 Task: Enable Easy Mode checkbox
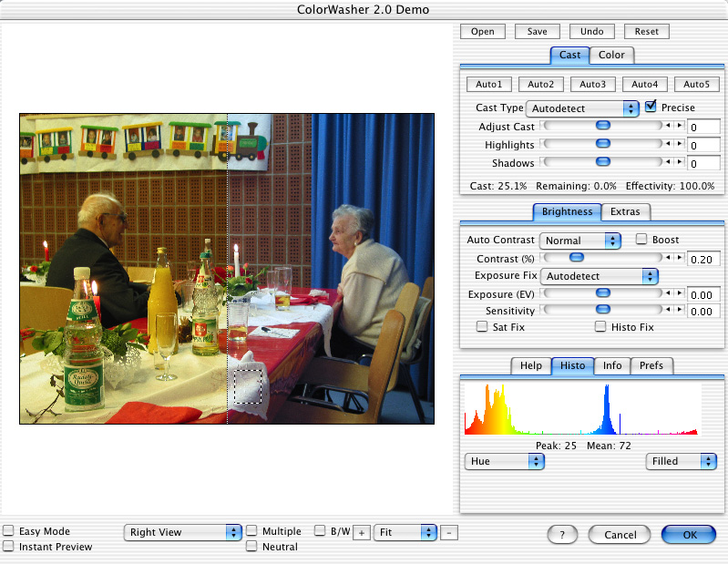(8, 531)
